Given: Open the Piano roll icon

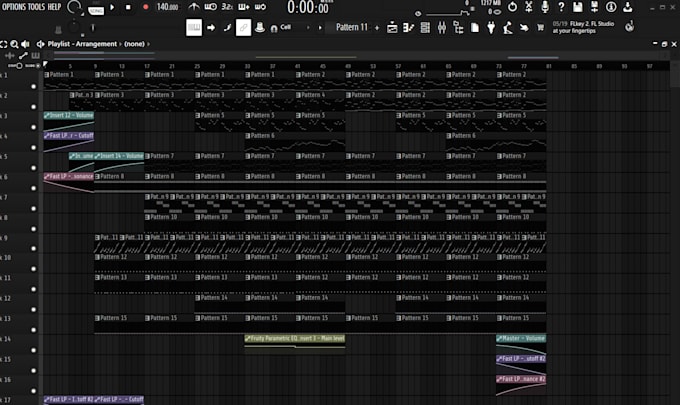Looking at the screenshot, I should coord(408,28).
